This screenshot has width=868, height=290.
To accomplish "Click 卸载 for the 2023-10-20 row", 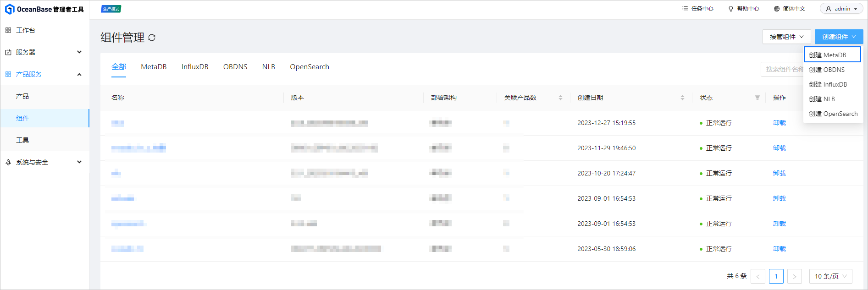I will pos(780,173).
